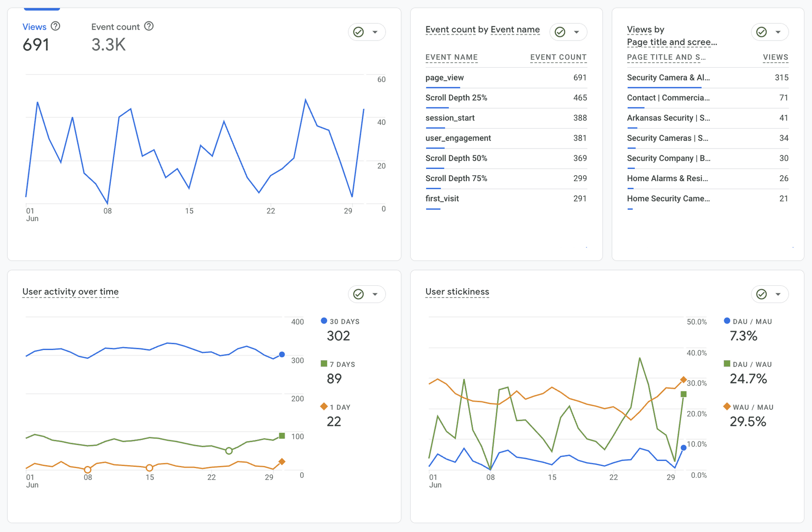This screenshot has height=532, width=812.
Task: Click checkmark status icon on Views card
Action: tap(359, 32)
